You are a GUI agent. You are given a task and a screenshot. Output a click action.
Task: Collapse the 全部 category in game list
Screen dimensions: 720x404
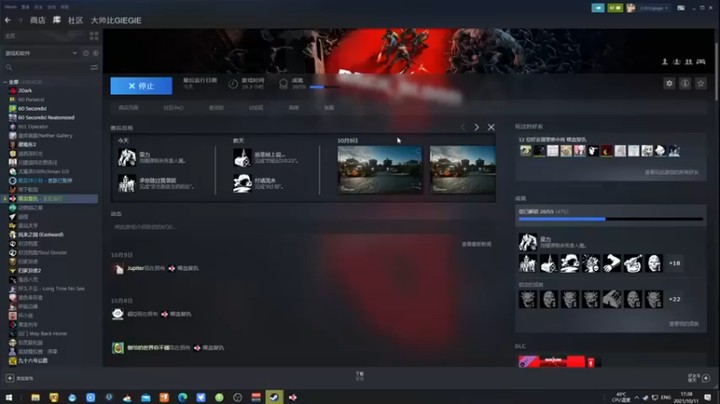[5, 82]
